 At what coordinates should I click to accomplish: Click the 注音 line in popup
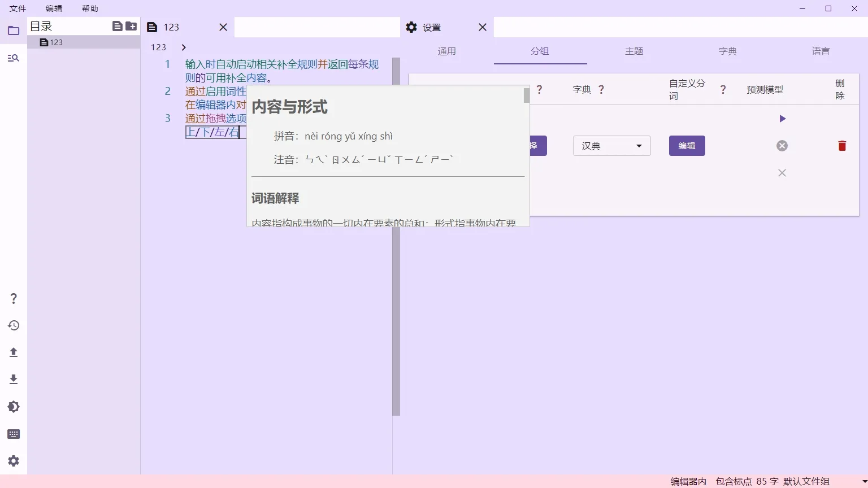pos(364,160)
